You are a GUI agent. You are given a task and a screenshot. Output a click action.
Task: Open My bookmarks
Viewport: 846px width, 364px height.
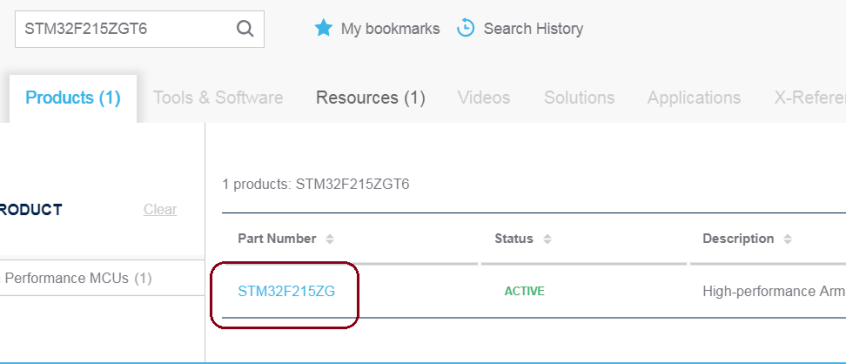click(390, 29)
